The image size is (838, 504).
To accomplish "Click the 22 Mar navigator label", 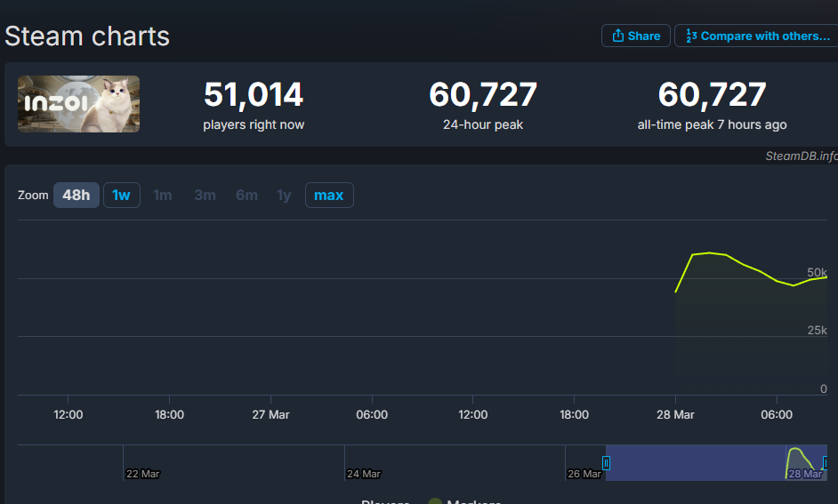I will tap(142, 474).
